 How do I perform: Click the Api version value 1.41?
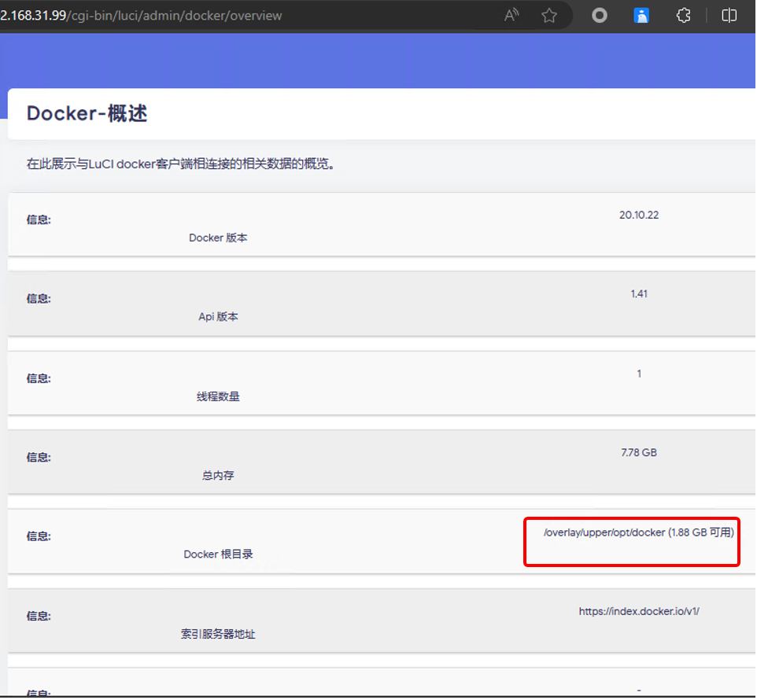pos(638,293)
